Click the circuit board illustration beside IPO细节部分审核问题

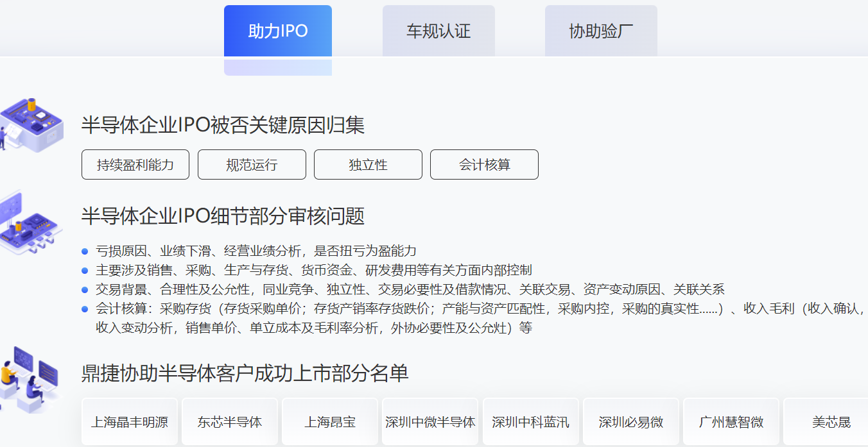31,223
